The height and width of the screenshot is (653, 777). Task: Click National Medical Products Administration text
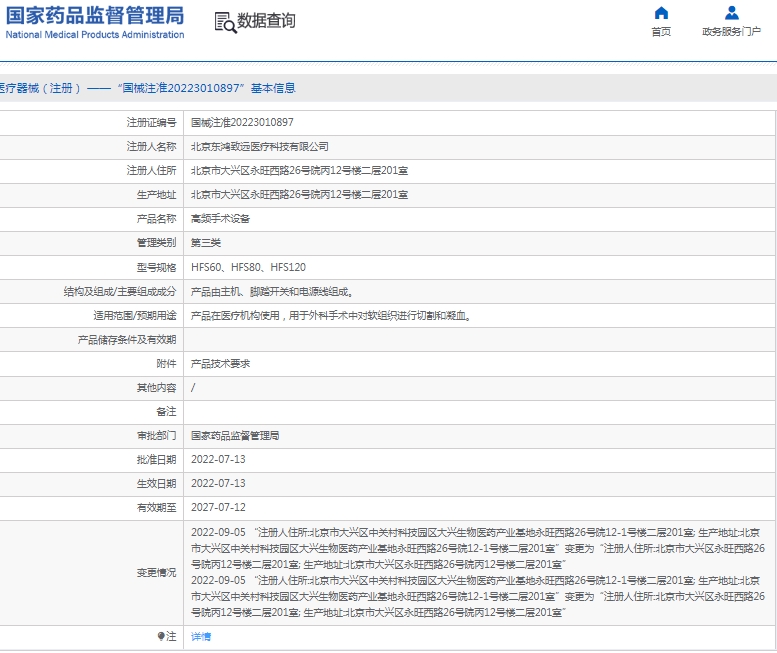95,35
